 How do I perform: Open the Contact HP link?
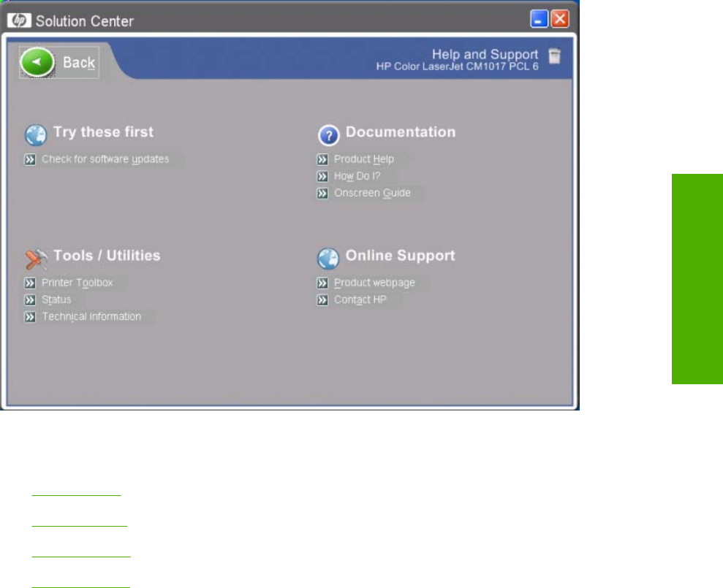coord(360,299)
